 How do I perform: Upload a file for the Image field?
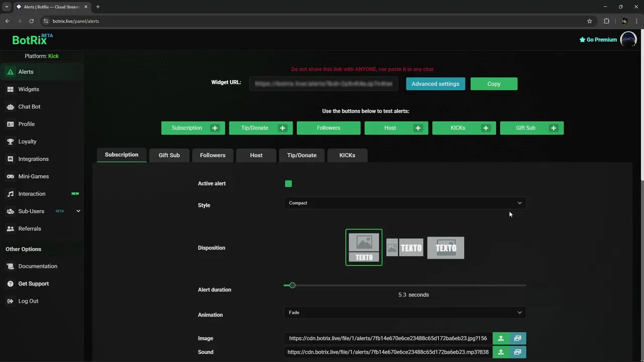[x=501, y=338]
